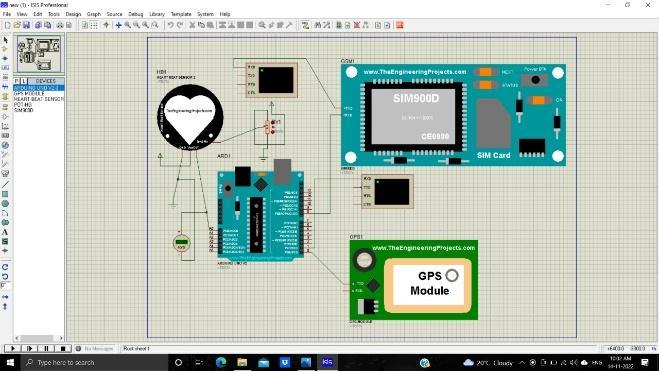
Task: Open the Template menu
Action: pyautogui.click(x=181, y=14)
